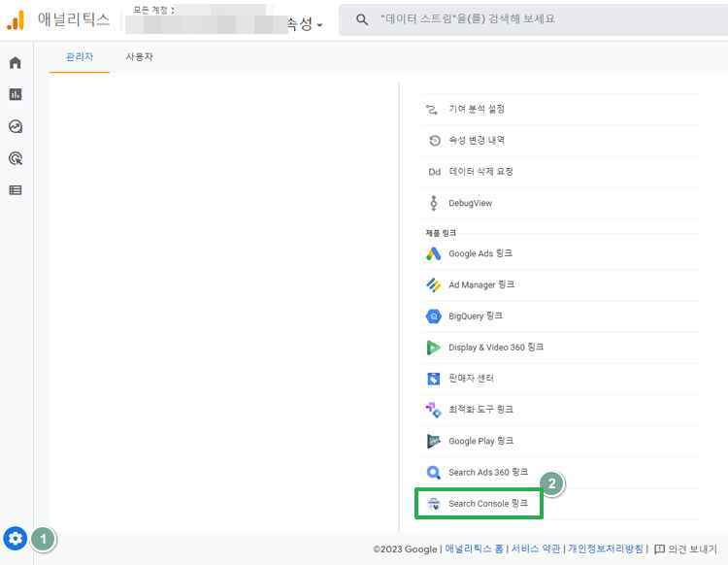
Task: Open 최적화 도구 링크 entry
Action: pyautogui.click(x=559, y=410)
